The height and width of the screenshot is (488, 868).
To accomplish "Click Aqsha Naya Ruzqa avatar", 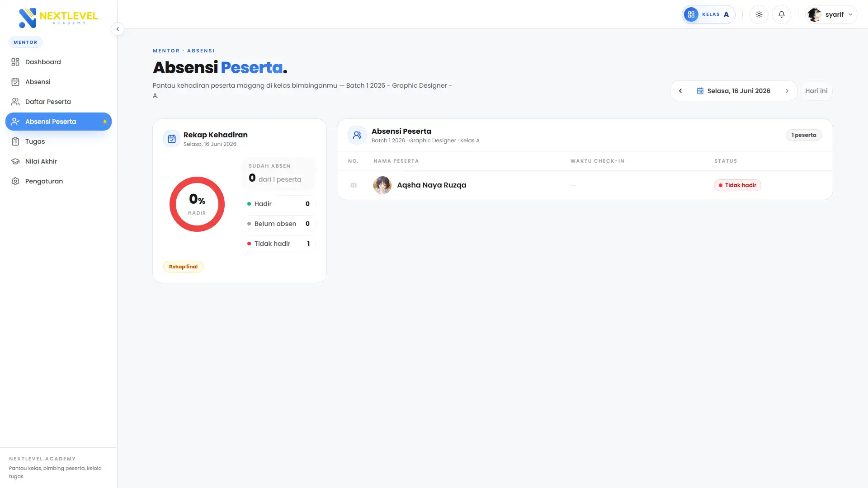I will tap(382, 185).
